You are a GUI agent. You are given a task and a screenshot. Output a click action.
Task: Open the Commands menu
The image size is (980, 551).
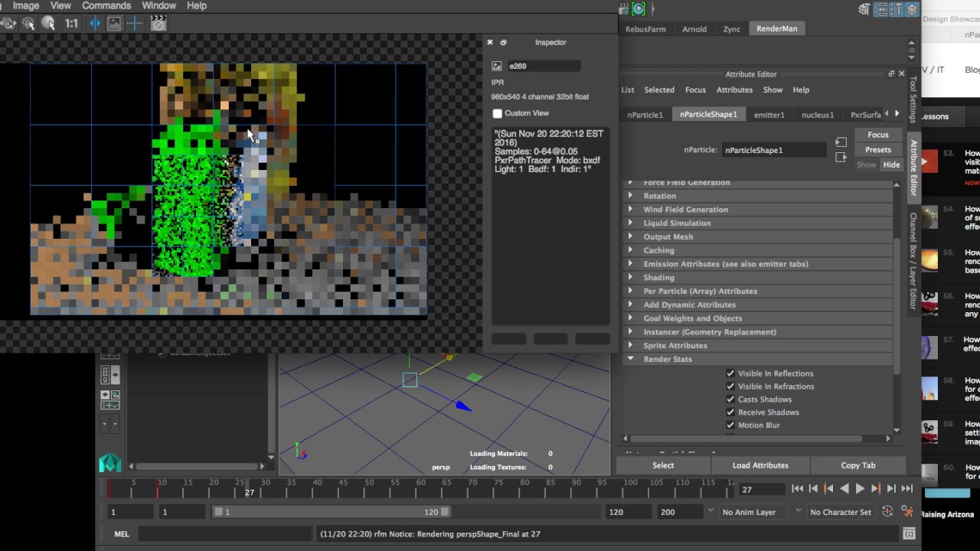coord(106,5)
